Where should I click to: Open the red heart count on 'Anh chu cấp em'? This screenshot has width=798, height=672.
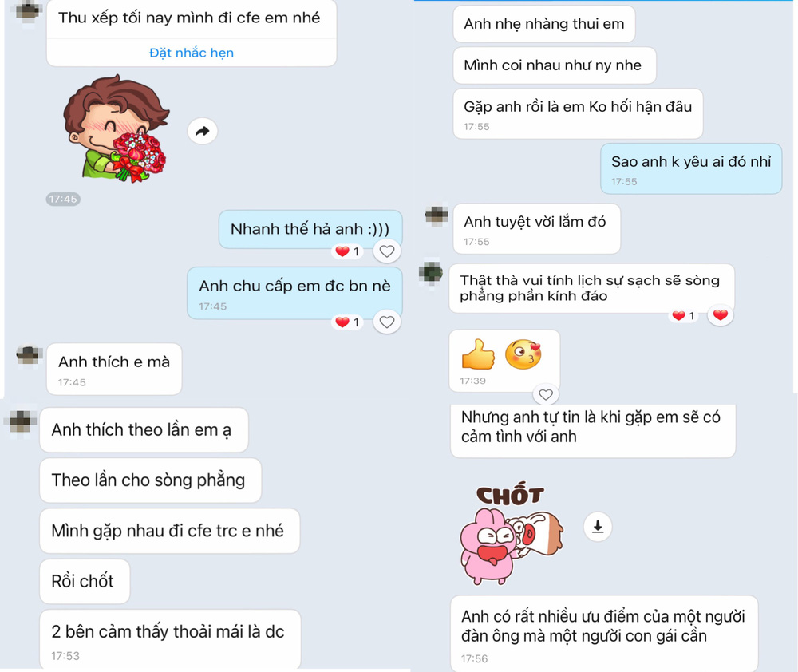pos(348,322)
